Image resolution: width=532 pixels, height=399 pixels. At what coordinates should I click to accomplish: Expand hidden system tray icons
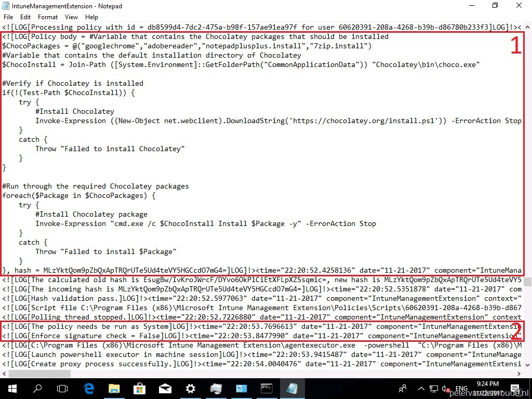pos(421,388)
